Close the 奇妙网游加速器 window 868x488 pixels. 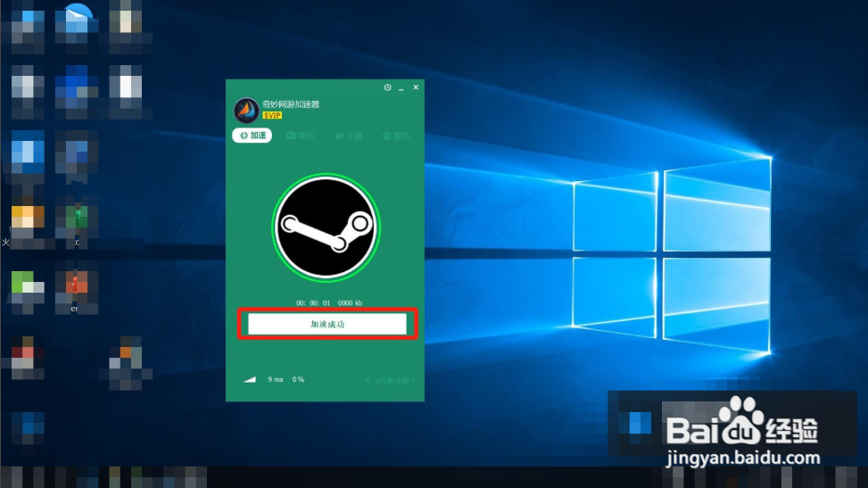(416, 87)
